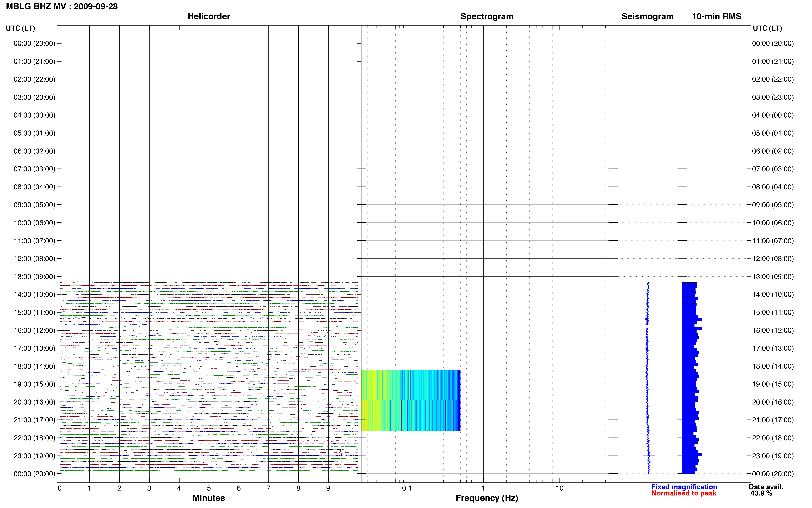
Task: Click the helicorder minute tick '5'
Action: (209, 488)
